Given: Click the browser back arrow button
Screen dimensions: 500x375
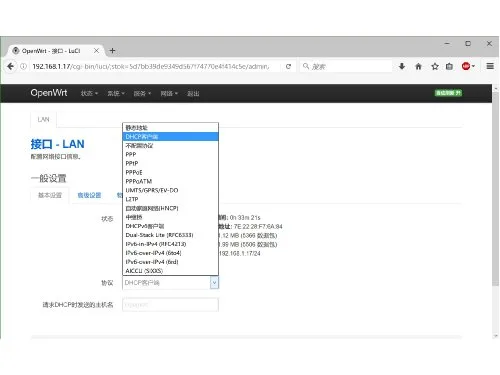Looking at the screenshot, I should tap(10, 66).
